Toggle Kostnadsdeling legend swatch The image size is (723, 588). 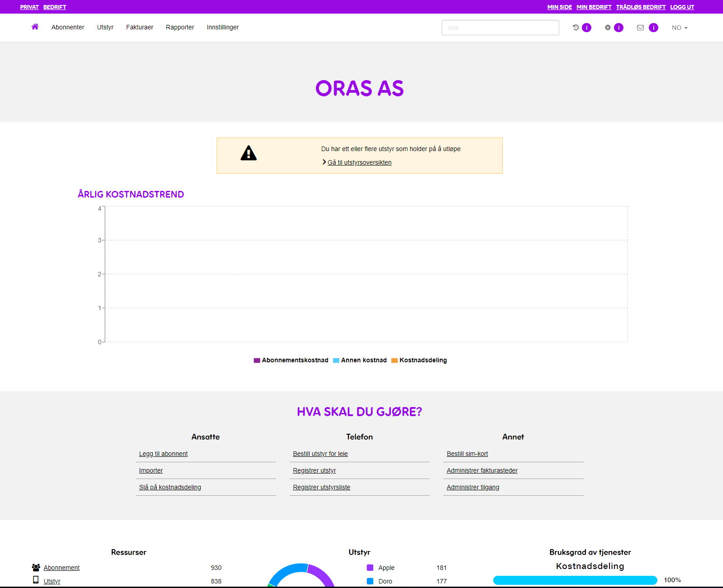(395, 360)
